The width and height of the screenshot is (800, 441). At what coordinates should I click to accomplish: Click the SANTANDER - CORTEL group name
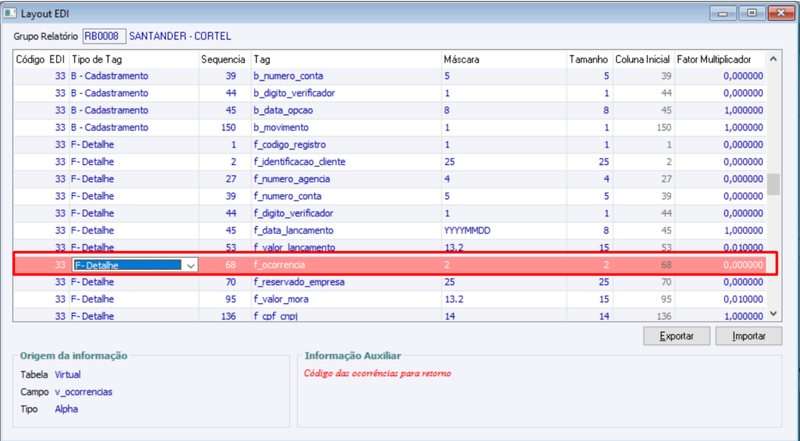(x=180, y=36)
